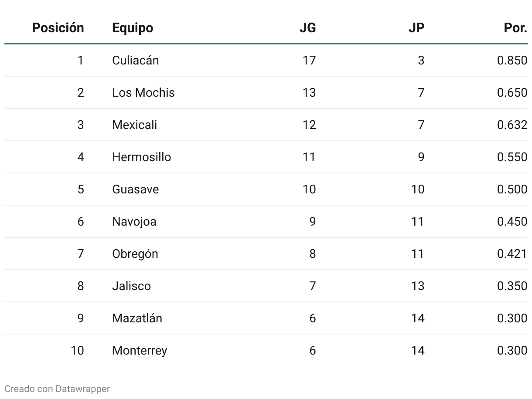
Task: Select the Jalisco team cell
Action: [132, 286]
